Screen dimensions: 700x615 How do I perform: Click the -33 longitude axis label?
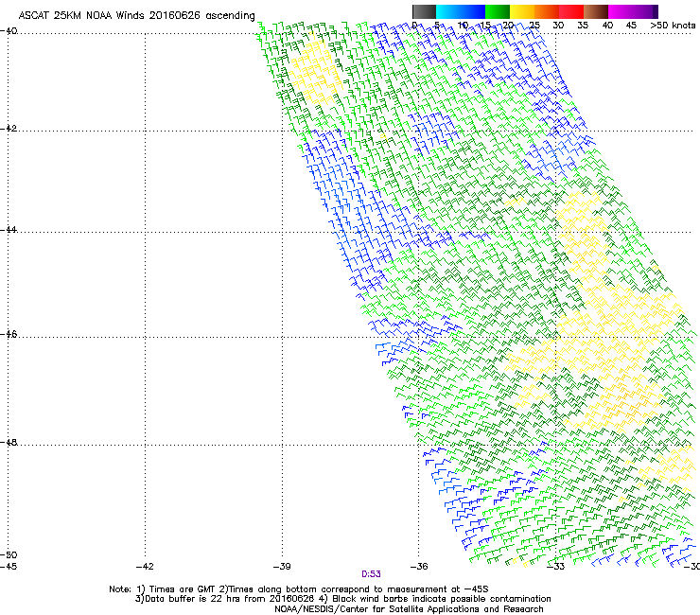click(556, 567)
